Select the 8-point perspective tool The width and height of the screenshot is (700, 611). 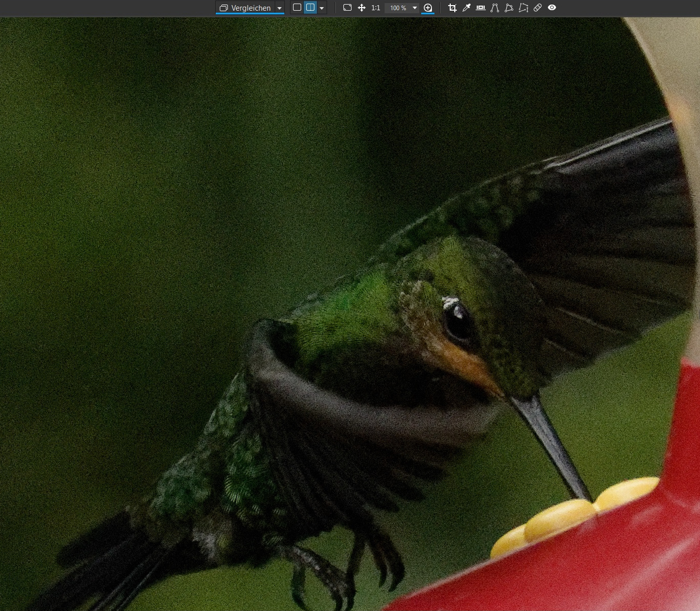pos(523,8)
